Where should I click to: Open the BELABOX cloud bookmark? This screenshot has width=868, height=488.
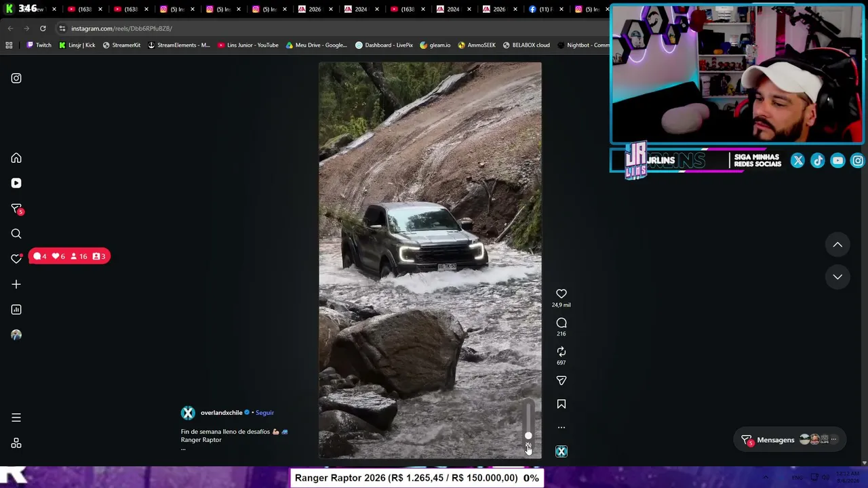click(526, 45)
